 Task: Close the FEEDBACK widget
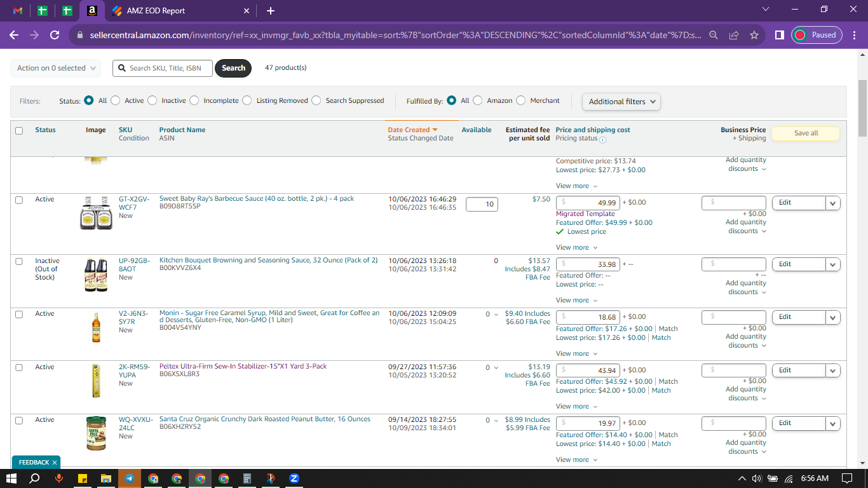(55, 463)
